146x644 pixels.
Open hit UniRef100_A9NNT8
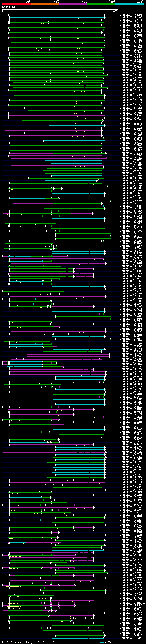(x=131, y=22)
